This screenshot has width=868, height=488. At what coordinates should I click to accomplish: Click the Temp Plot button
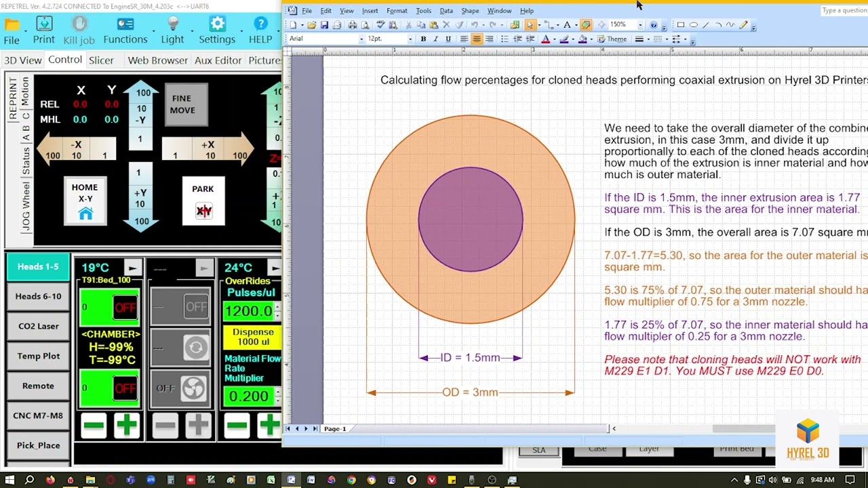click(x=38, y=356)
